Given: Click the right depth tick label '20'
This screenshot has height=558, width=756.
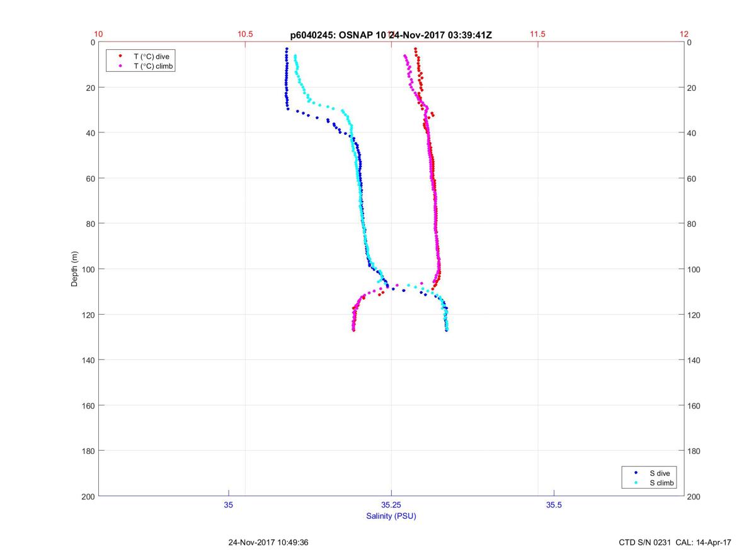Looking at the screenshot, I should [x=692, y=88].
